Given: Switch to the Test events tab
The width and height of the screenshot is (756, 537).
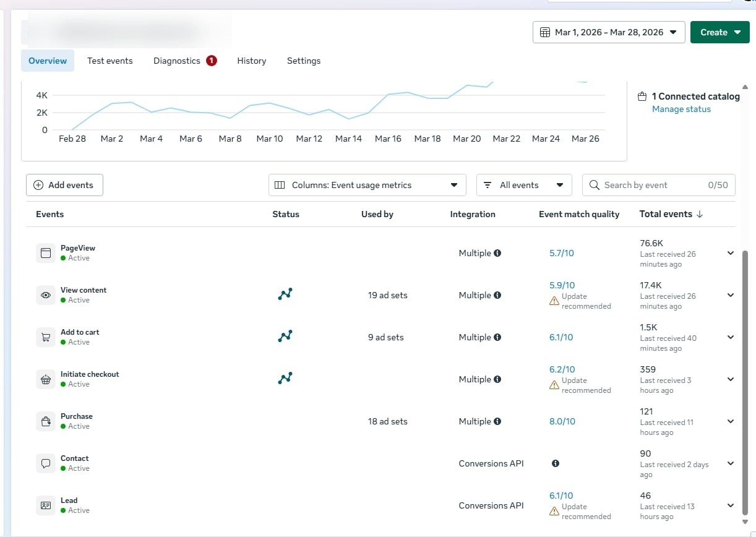Looking at the screenshot, I should pyautogui.click(x=110, y=61).
